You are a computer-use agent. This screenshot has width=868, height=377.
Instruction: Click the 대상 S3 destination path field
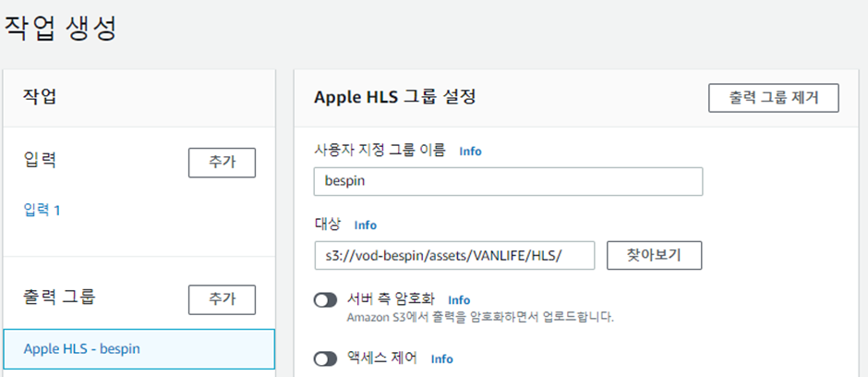pos(454,255)
